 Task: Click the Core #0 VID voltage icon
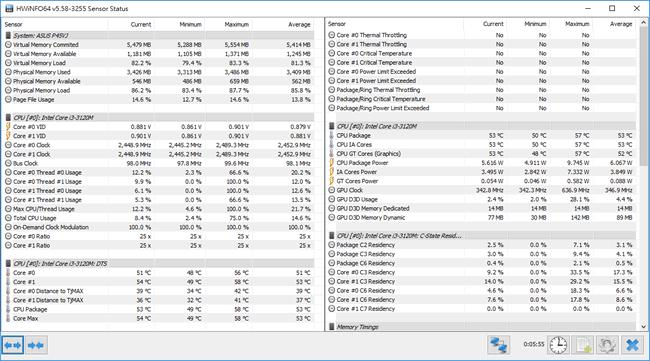[x=8, y=127]
